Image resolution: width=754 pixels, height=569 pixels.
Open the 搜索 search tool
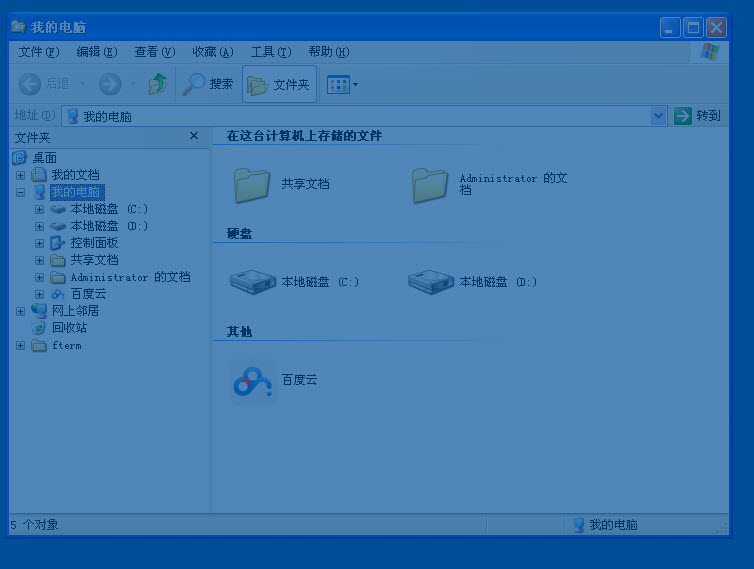[x=208, y=84]
